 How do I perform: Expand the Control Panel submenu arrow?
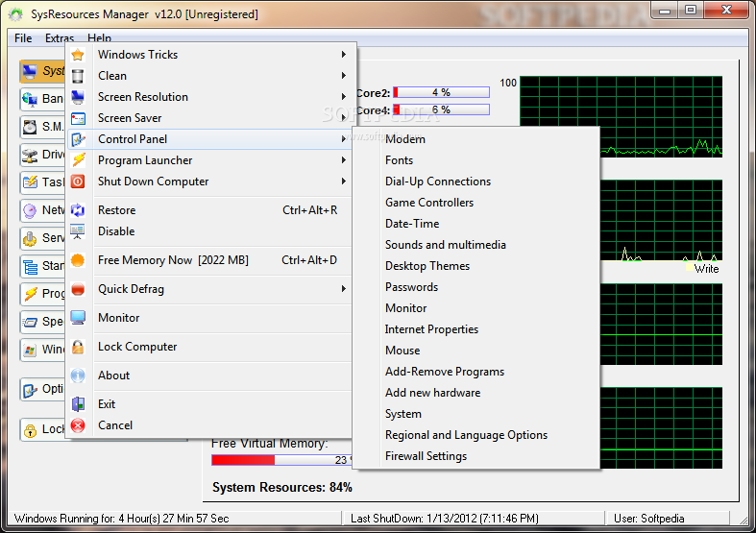tap(343, 139)
